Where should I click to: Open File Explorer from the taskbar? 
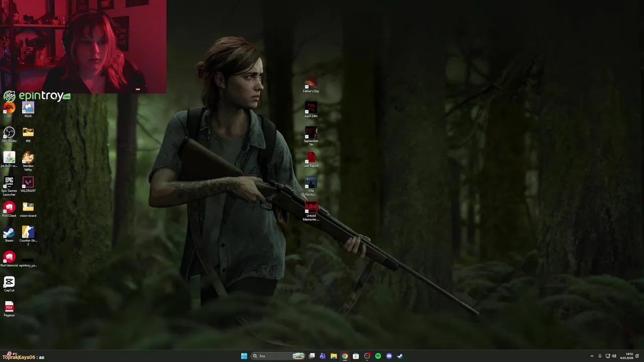(x=334, y=356)
